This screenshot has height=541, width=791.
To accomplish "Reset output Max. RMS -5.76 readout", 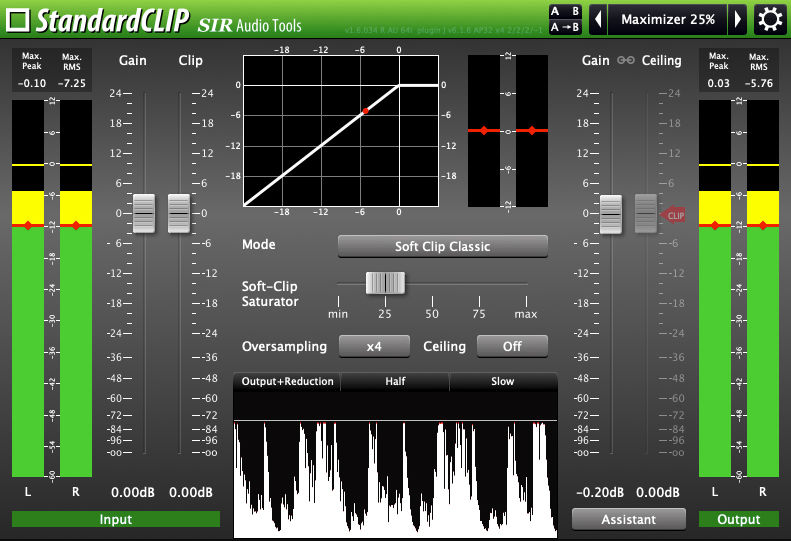I will (x=758, y=83).
